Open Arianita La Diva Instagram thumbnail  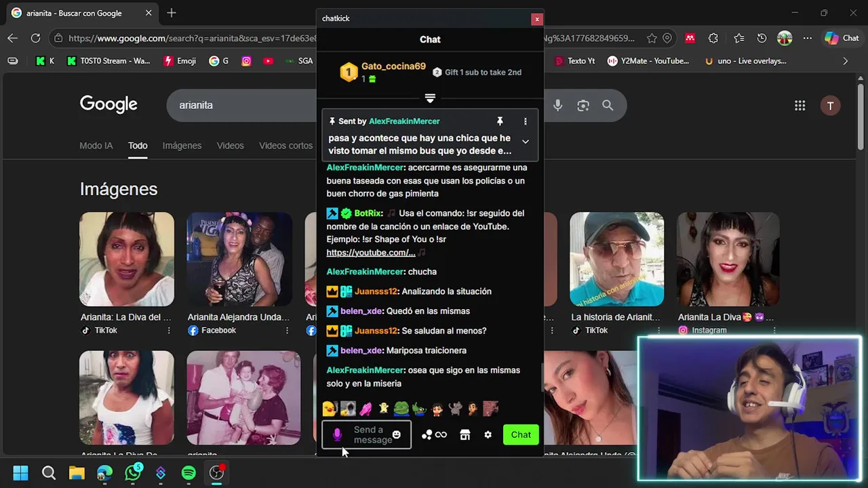[x=728, y=259]
